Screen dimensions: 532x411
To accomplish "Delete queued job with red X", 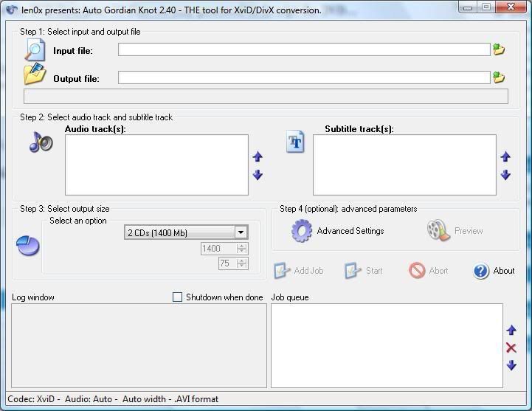I will tap(511, 348).
